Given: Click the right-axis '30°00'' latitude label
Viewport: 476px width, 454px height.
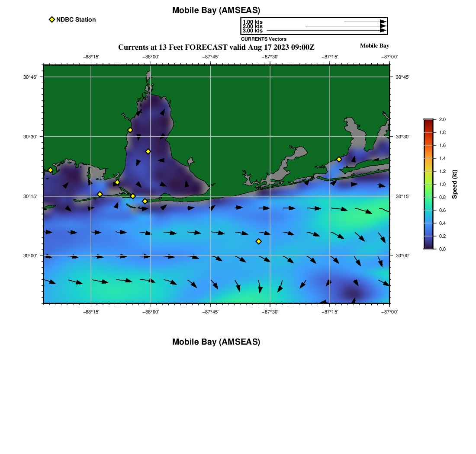Looking at the screenshot, I should point(402,256).
